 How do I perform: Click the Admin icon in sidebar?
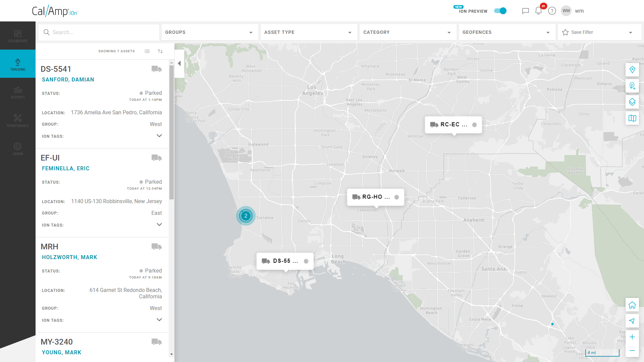[18, 148]
